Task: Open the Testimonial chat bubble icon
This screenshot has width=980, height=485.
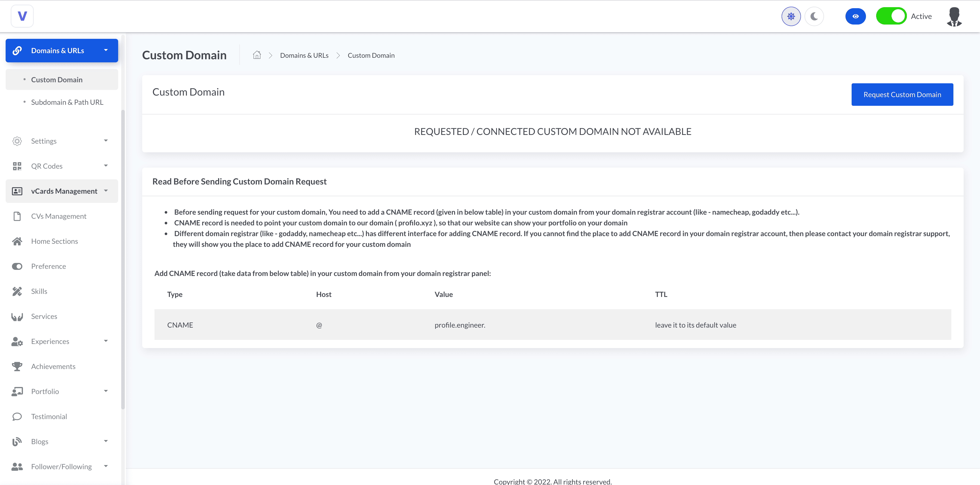Action: point(17,417)
